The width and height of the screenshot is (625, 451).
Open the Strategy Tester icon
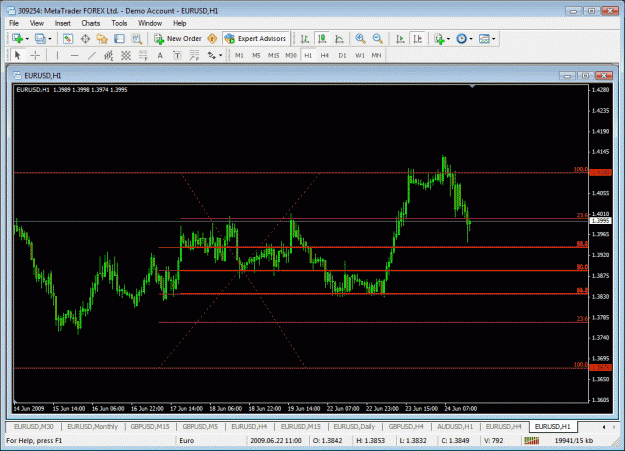(x=137, y=39)
